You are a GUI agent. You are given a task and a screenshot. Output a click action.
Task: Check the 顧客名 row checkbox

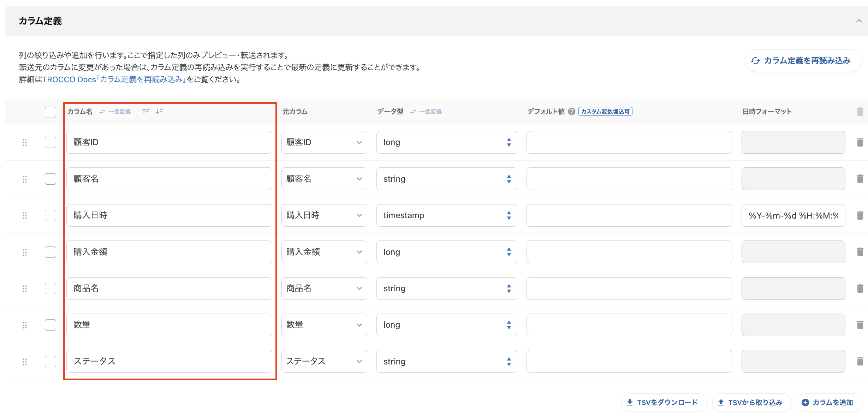(50, 179)
